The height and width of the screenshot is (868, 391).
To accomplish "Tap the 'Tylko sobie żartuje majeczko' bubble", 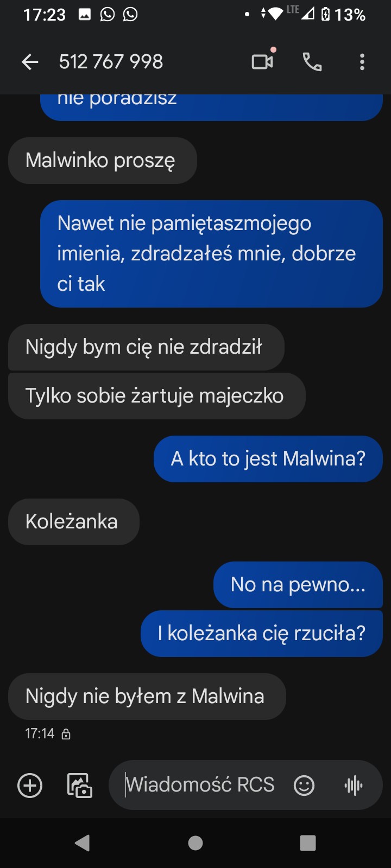I will 156,396.
